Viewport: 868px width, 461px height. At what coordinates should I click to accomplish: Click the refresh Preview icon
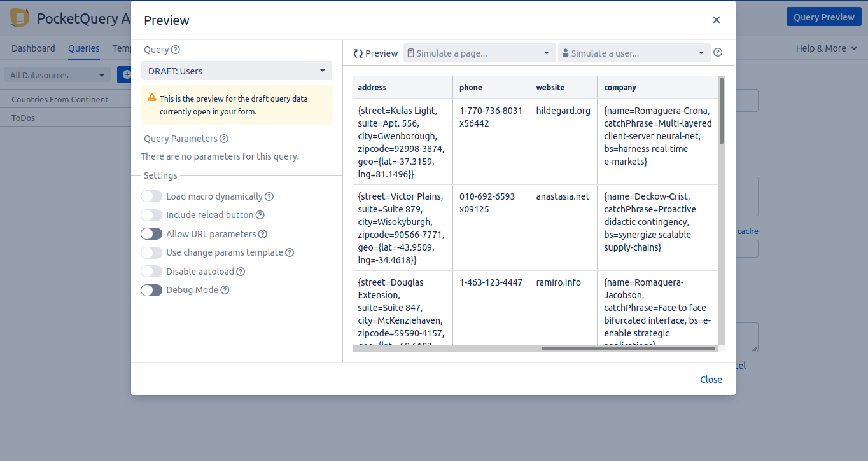tap(358, 53)
